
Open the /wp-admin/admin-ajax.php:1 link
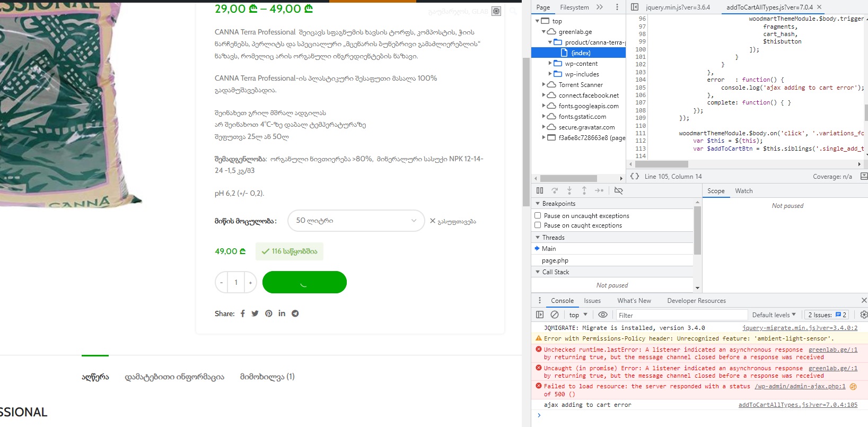800,386
